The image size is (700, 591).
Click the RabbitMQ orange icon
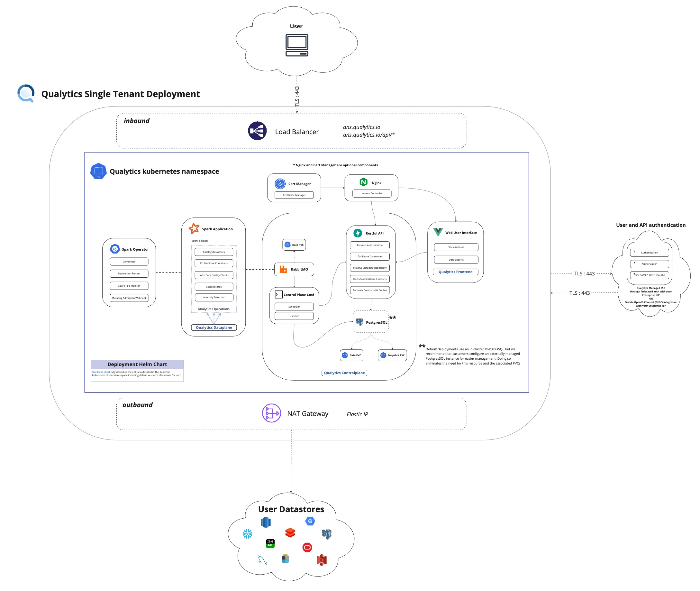(x=283, y=269)
